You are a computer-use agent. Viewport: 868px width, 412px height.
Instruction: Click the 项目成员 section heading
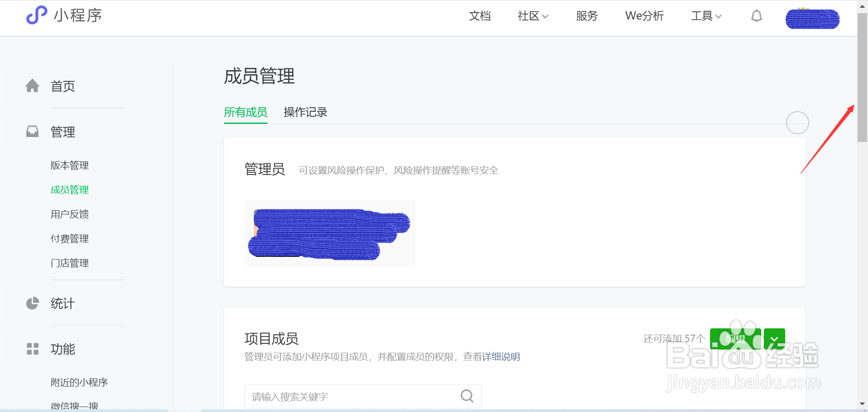click(x=272, y=339)
